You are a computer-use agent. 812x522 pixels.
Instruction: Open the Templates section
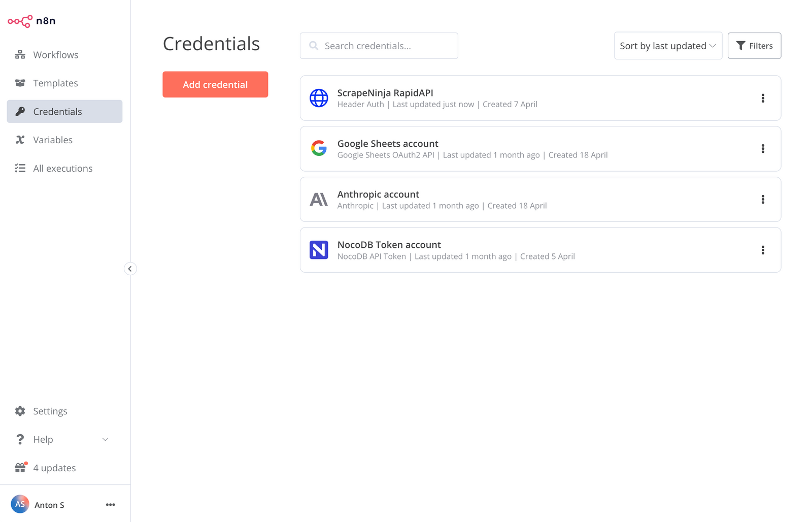[55, 83]
